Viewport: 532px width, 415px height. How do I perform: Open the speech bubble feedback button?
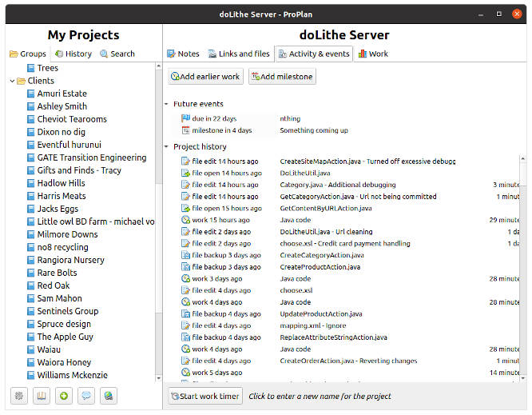point(86,396)
